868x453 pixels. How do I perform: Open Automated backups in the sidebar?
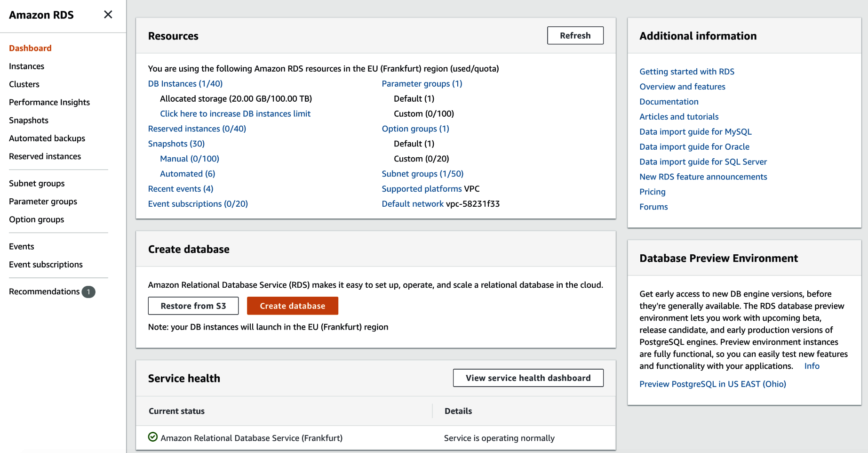point(47,138)
